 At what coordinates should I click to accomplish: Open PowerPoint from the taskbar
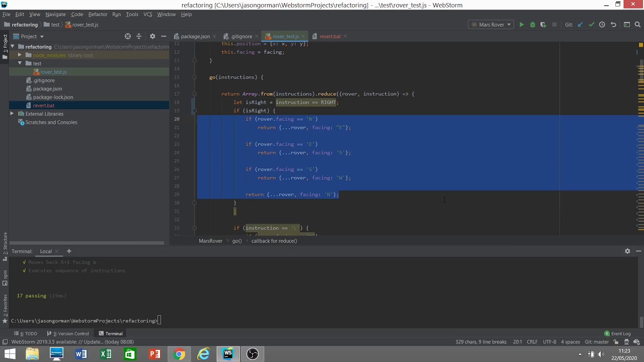tap(154, 354)
